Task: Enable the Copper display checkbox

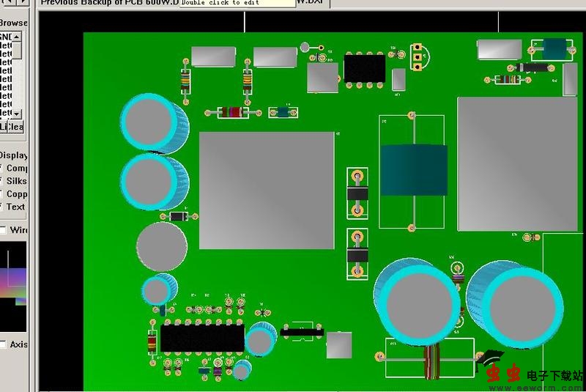Action: pos(2,194)
